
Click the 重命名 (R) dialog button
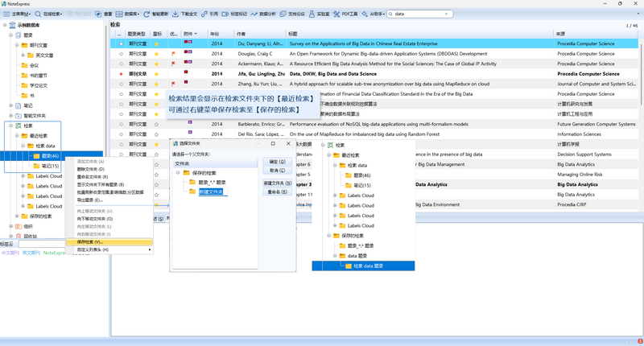[277, 192]
